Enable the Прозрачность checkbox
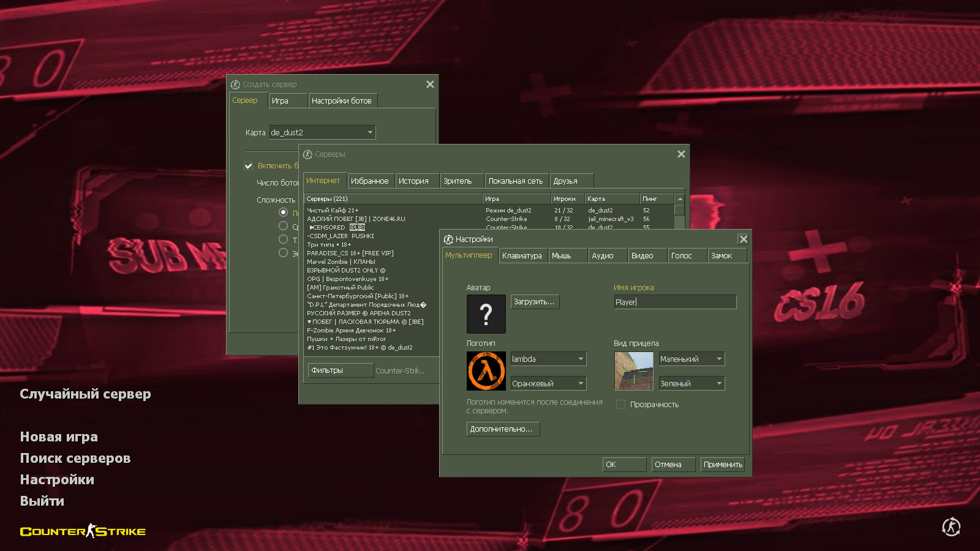The width and height of the screenshot is (980, 551). (x=620, y=405)
